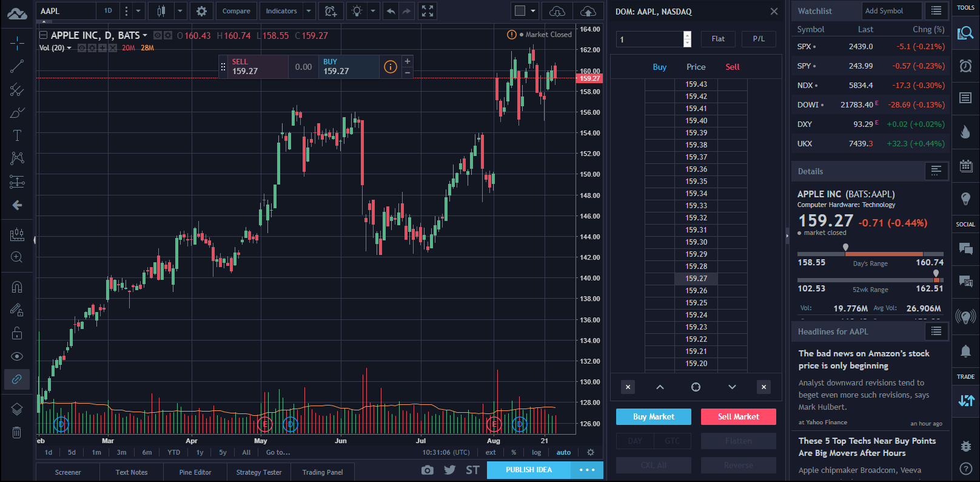Select the measure ruler tool
Viewport: 980px width, 482px height.
[17, 234]
